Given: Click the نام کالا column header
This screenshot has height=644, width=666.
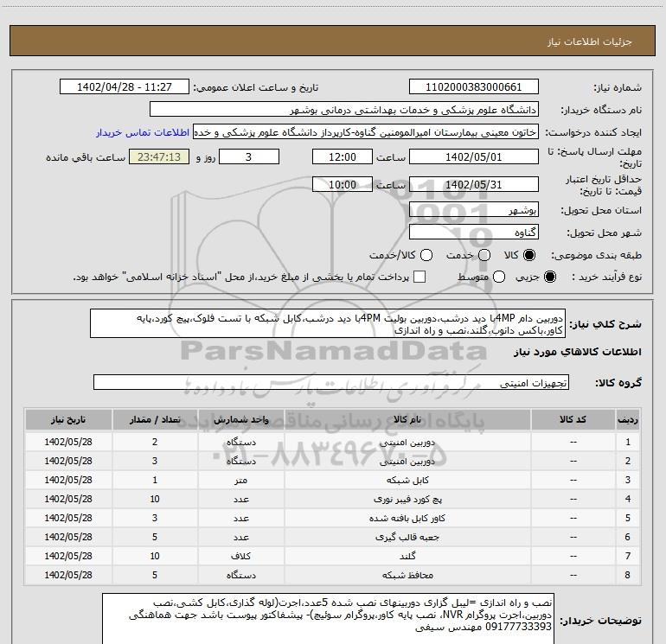Looking at the screenshot, I should [407, 420].
